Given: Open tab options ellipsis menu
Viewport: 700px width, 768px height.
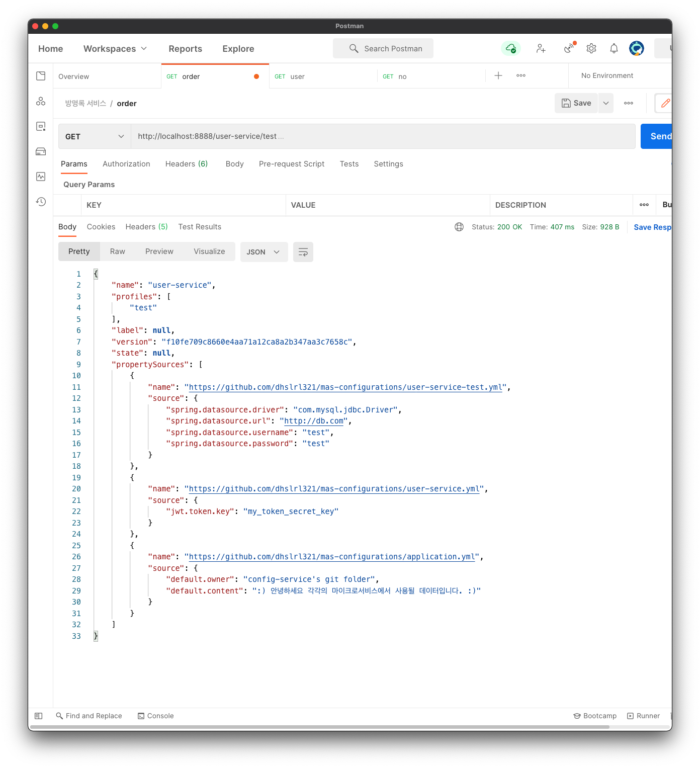Looking at the screenshot, I should pos(521,75).
